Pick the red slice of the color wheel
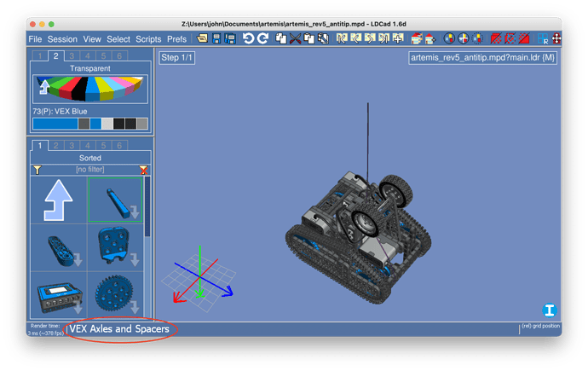Screen dimensions: 588x371 click(69, 90)
